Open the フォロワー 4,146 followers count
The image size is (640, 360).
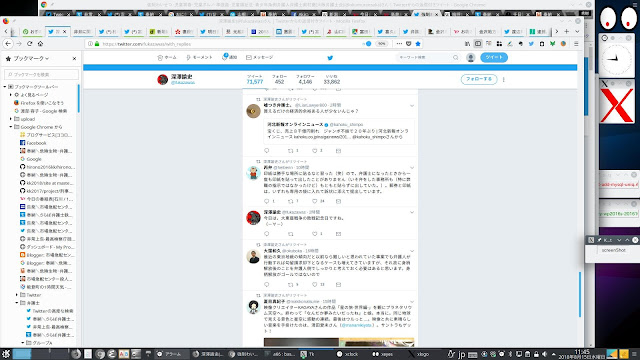(x=305, y=80)
